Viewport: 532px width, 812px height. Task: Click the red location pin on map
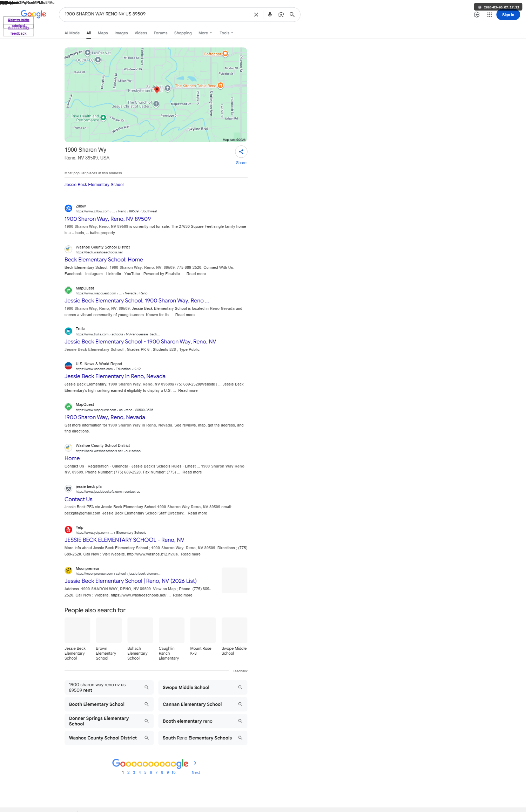pyautogui.click(x=157, y=90)
